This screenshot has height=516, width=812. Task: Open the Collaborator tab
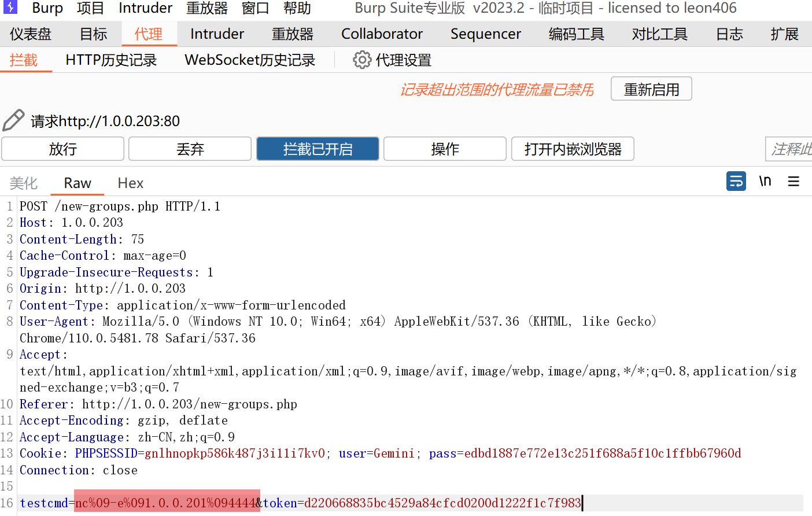(382, 34)
